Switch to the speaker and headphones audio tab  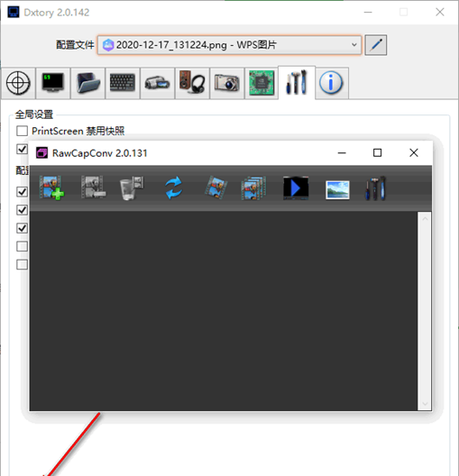click(192, 83)
